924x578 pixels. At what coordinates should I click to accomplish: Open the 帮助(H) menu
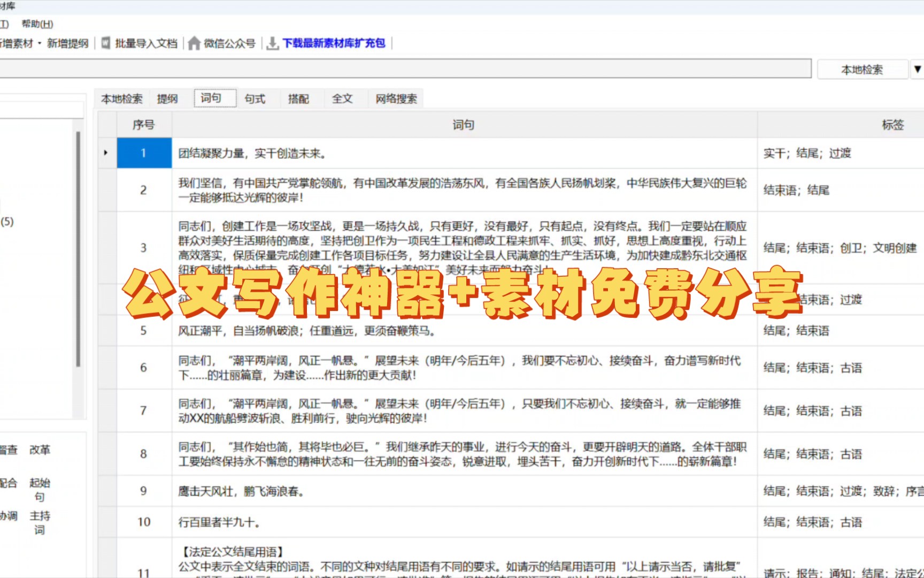pos(37,24)
